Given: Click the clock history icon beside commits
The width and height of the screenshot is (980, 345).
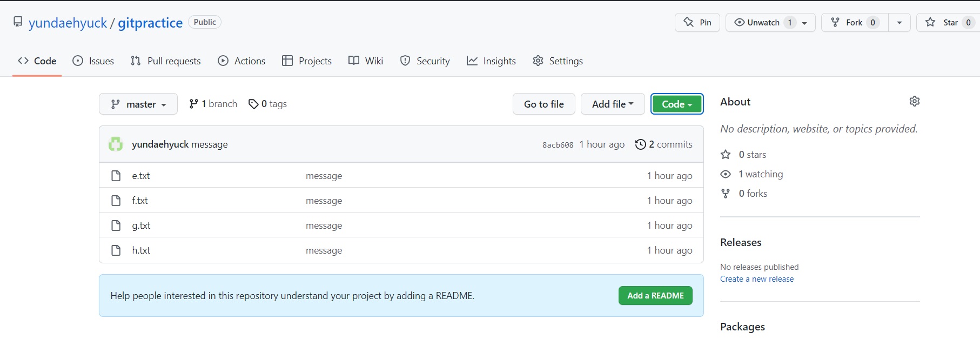Looking at the screenshot, I should [x=641, y=144].
